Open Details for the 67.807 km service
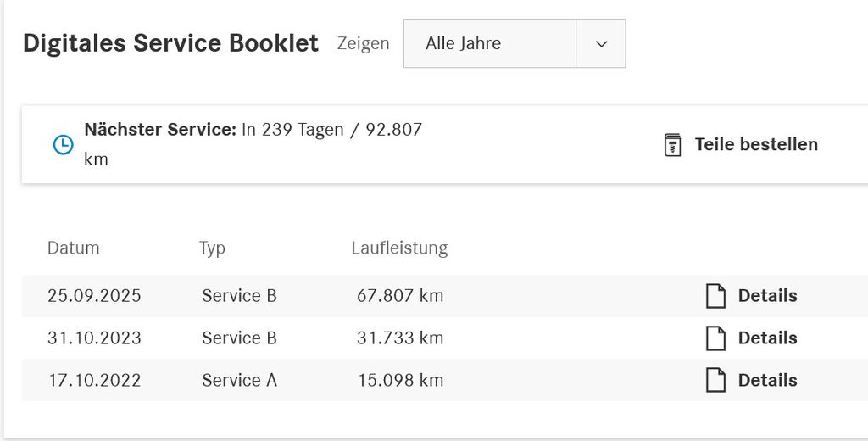The width and height of the screenshot is (868, 441). [x=767, y=296]
